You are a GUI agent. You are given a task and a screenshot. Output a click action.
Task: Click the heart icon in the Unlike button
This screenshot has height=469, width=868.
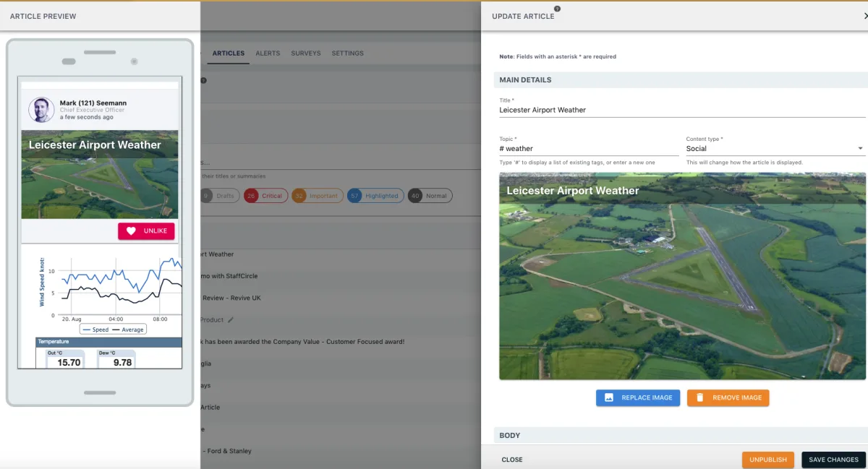(131, 231)
